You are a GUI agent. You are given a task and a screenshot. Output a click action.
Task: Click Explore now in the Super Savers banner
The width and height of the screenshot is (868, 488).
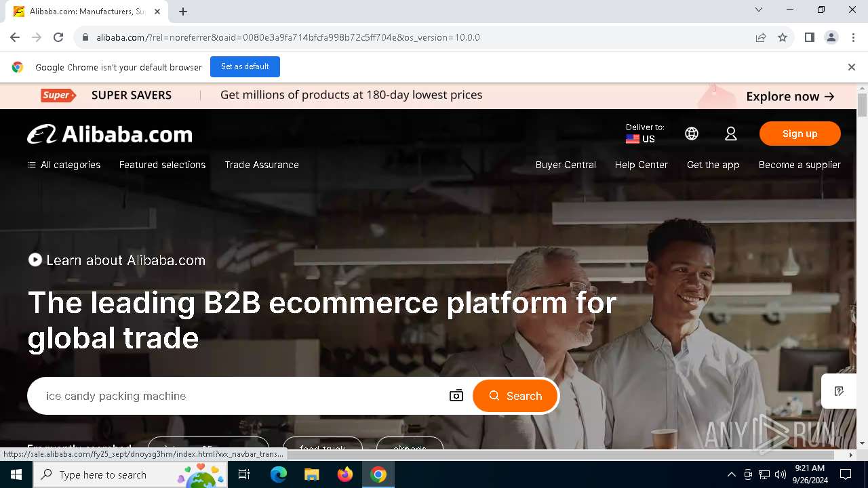tap(790, 96)
